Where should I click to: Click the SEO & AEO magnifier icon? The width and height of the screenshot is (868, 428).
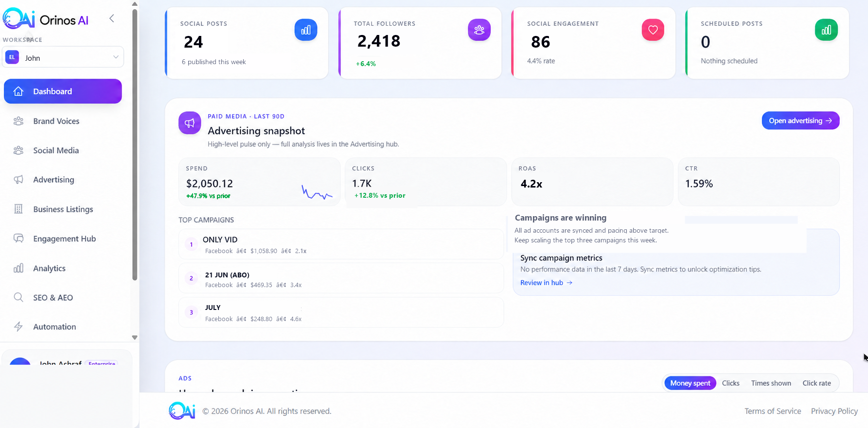pos(18,297)
